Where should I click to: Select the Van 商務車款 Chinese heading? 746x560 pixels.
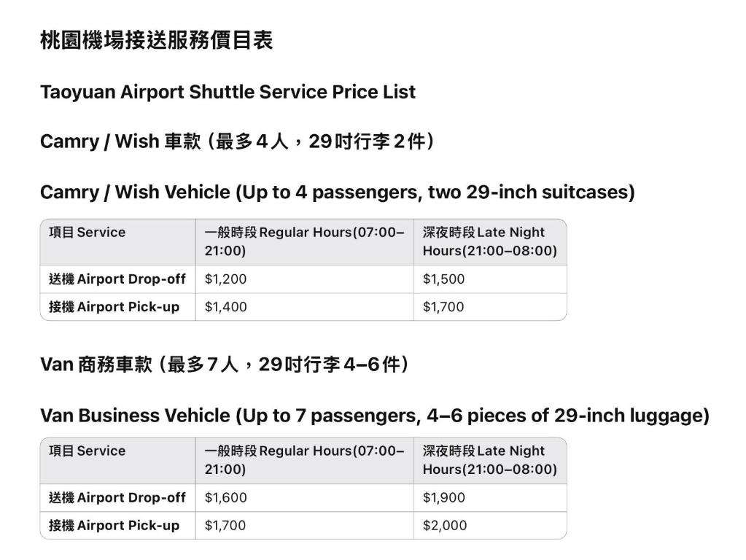[x=224, y=365]
